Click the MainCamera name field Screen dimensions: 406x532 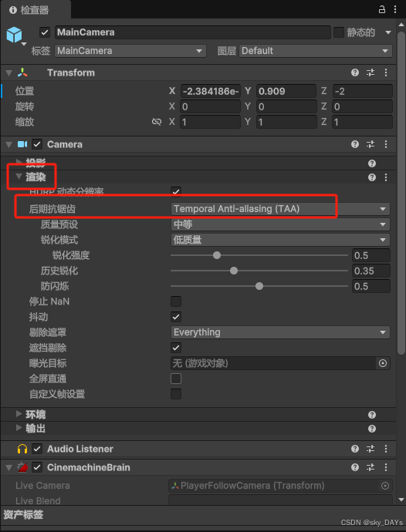pyautogui.click(x=193, y=32)
